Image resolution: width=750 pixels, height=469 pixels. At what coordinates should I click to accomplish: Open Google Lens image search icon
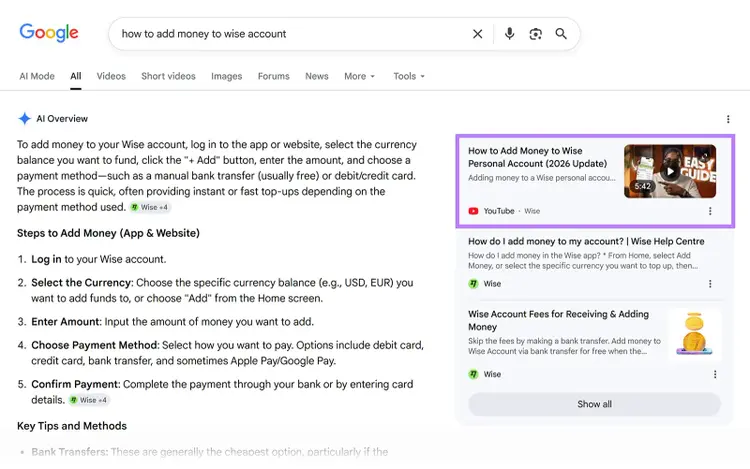pos(535,34)
